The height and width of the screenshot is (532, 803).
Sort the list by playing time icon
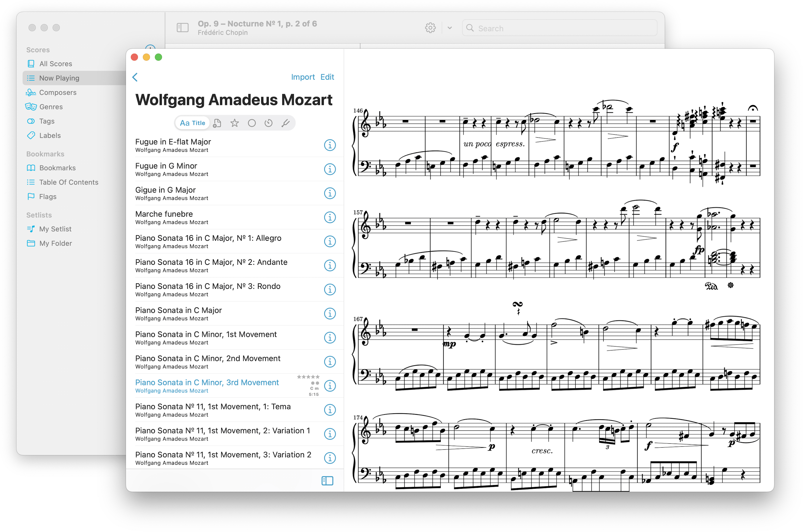[268, 123]
